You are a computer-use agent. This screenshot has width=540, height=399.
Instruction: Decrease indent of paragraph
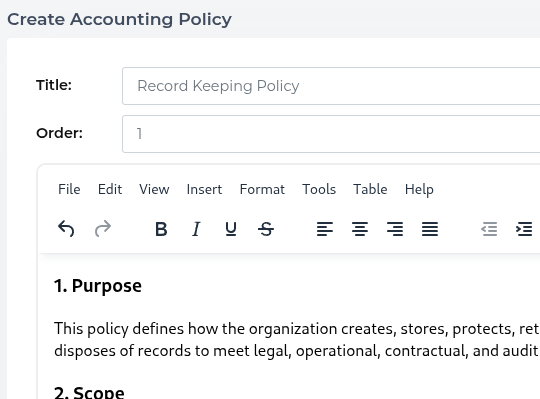pyautogui.click(x=489, y=229)
